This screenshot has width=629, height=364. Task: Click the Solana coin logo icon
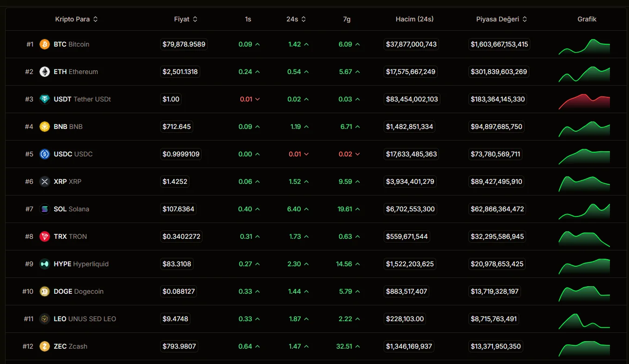point(45,209)
